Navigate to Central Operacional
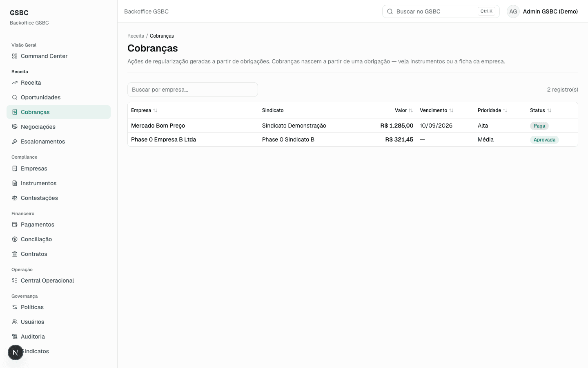This screenshot has width=588, height=368. [x=58, y=280]
